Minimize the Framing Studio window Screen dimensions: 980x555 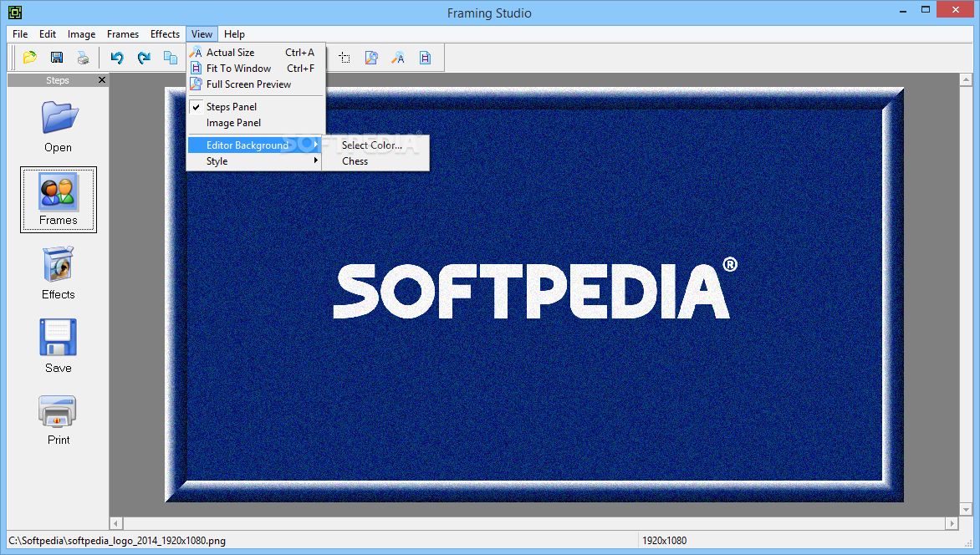[903, 11]
